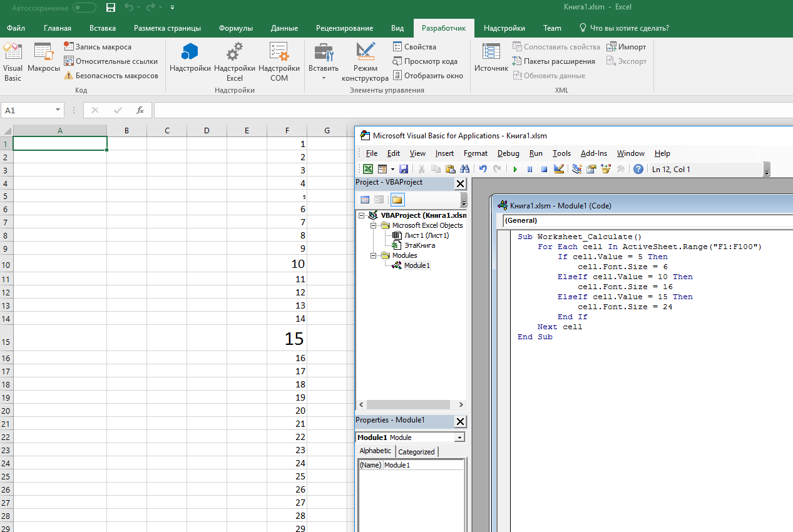This screenshot has height=532, width=793.
Task: Expand the Вставить controls dropdown
Action: click(x=324, y=78)
